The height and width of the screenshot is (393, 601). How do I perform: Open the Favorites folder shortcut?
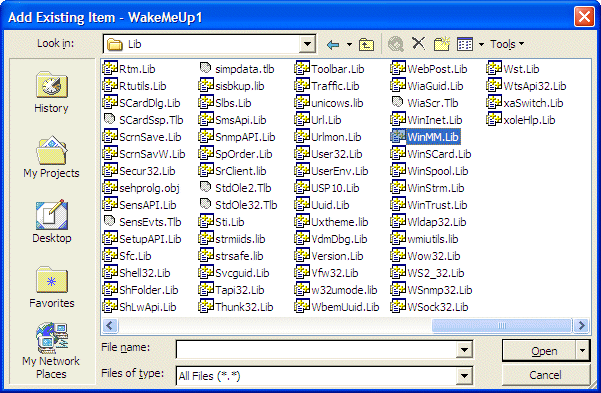coord(51,288)
